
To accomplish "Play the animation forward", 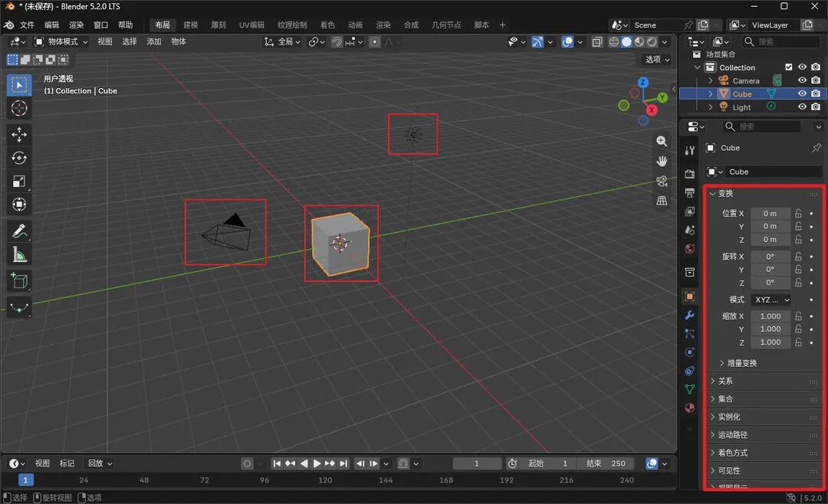I will (317, 463).
